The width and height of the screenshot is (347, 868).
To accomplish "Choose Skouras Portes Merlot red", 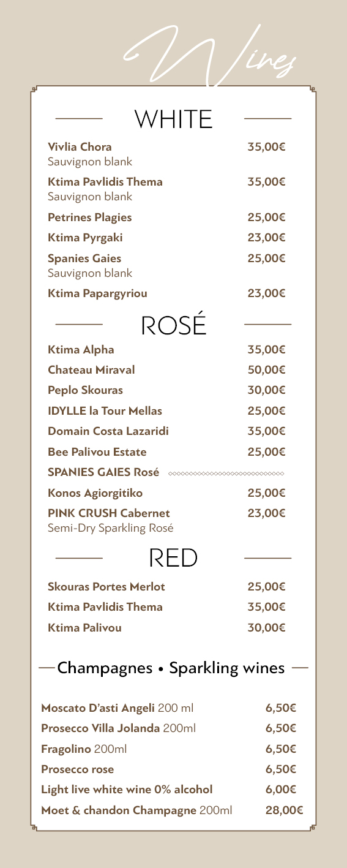I will click(x=106, y=587).
